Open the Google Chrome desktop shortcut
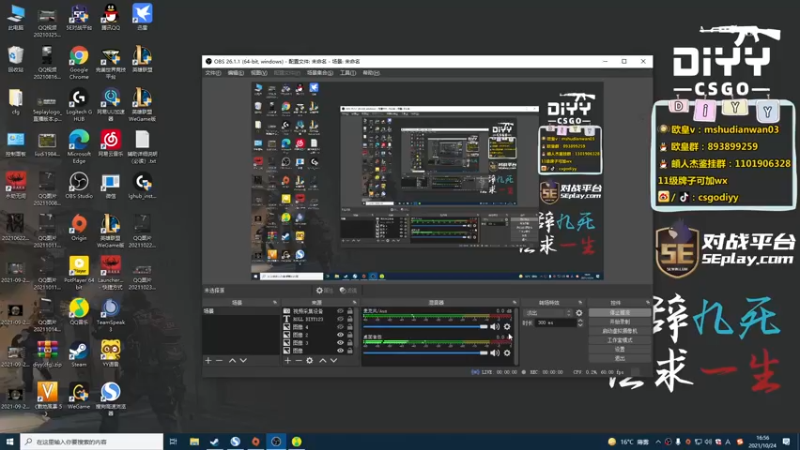 79,61
